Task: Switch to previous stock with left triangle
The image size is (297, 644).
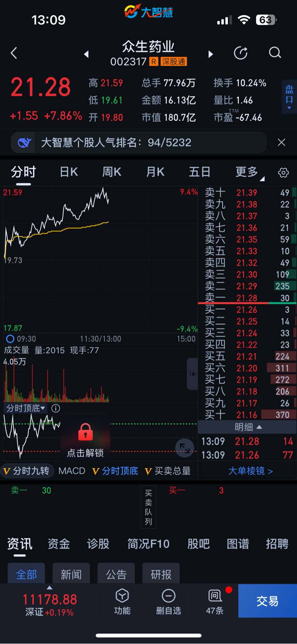Action: pos(86,54)
